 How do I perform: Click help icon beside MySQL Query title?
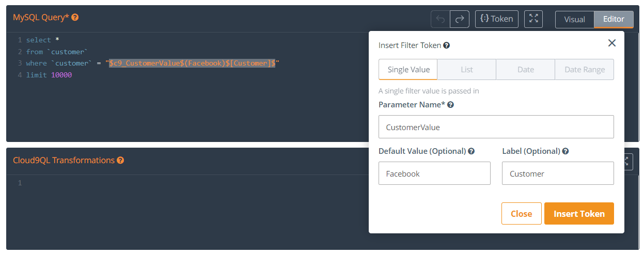tap(75, 18)
